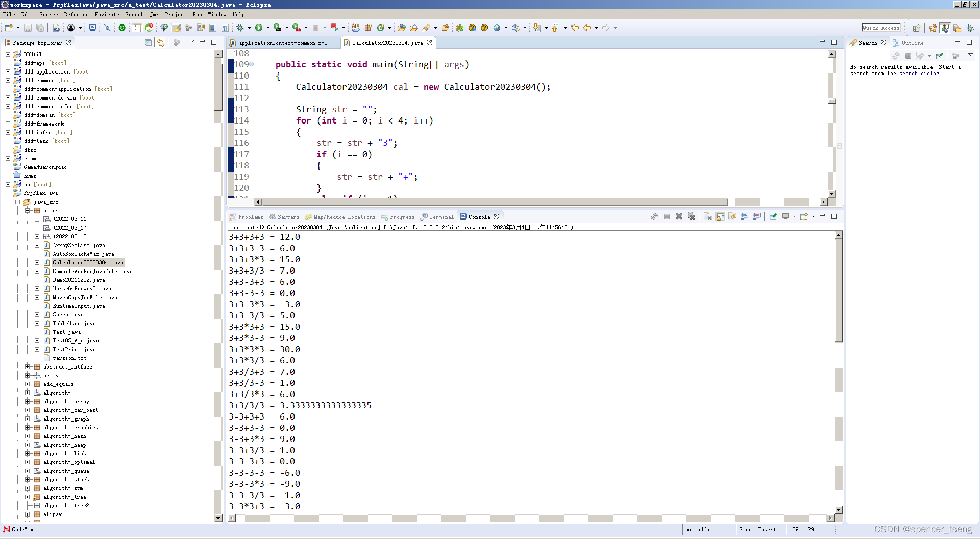
Task: Open the search dialog link
Action: (919, 73)
